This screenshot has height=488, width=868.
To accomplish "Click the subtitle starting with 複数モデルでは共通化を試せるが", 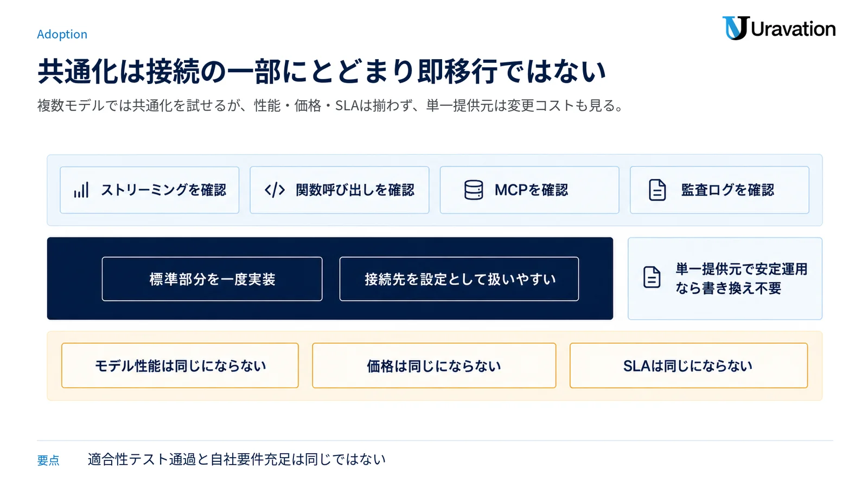I will point(331,105).
